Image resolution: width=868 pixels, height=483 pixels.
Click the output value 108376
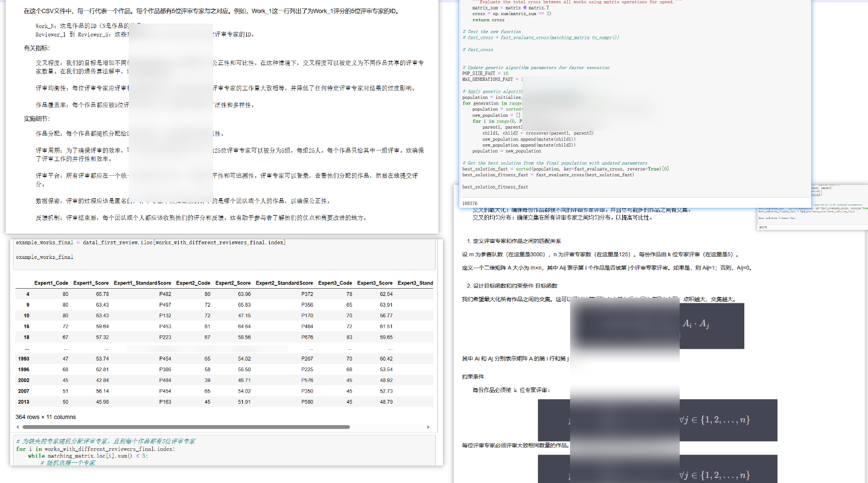(x=469, y=203)
